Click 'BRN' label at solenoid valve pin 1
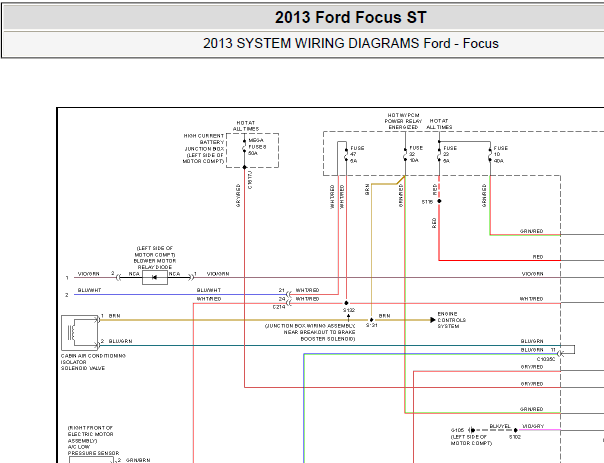 (114, 316)
